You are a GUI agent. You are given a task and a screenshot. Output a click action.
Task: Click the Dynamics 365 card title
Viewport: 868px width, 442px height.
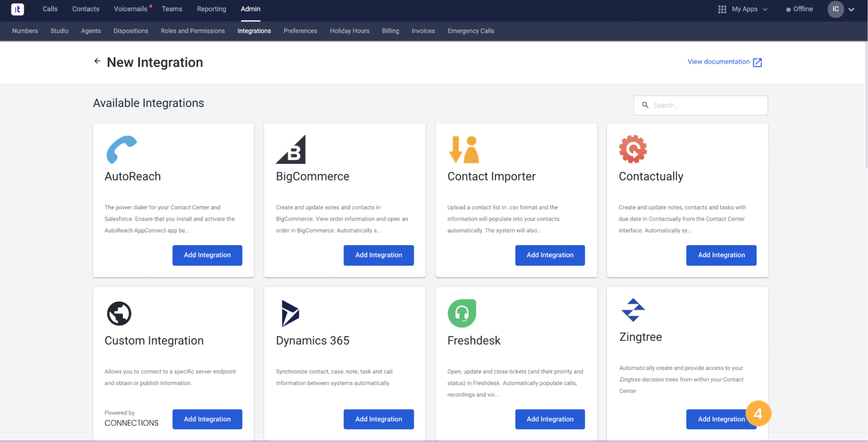313,341
